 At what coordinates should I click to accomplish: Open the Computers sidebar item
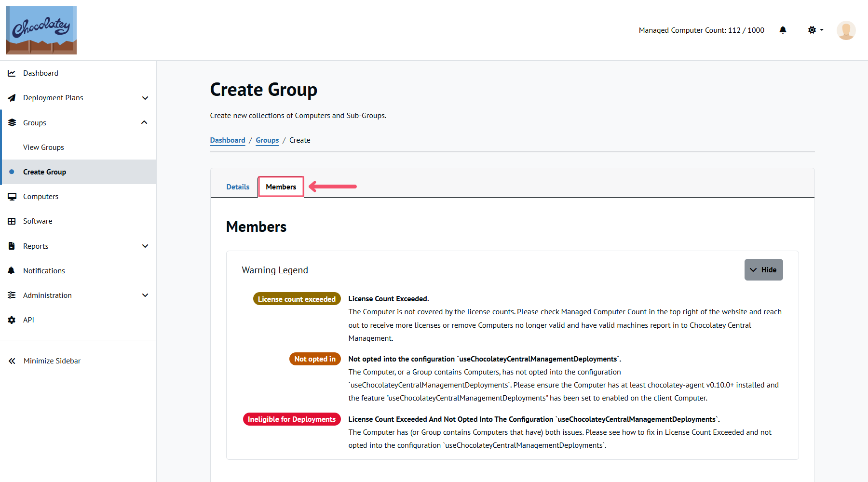[x=78, y=197]
